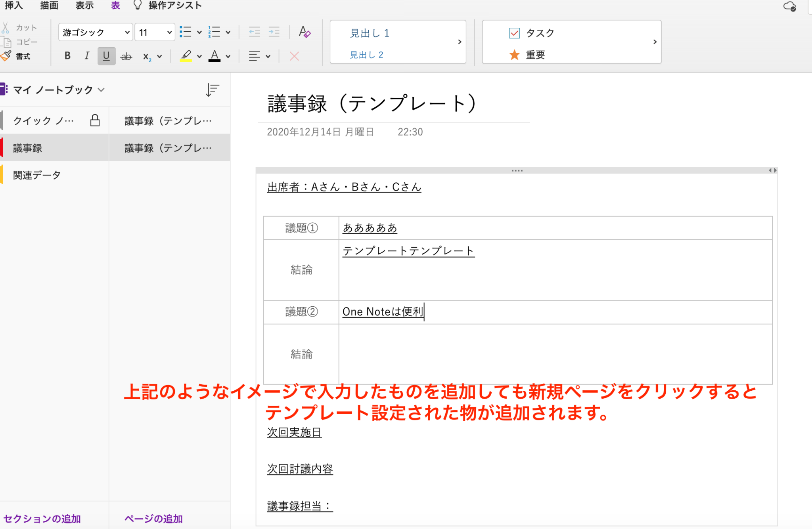The image size is (812, 529).
Task: Toggle bold formatting
Action: click(67, 56)
